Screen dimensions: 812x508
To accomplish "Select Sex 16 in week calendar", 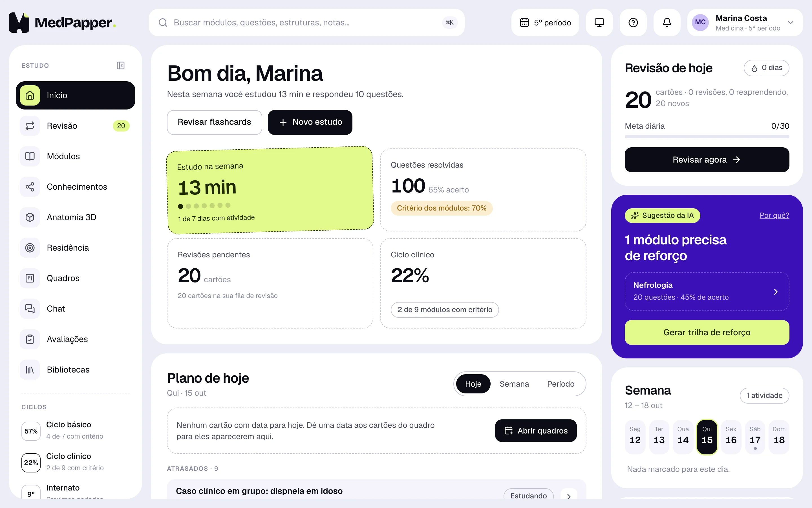I will [x=731, y=437].
